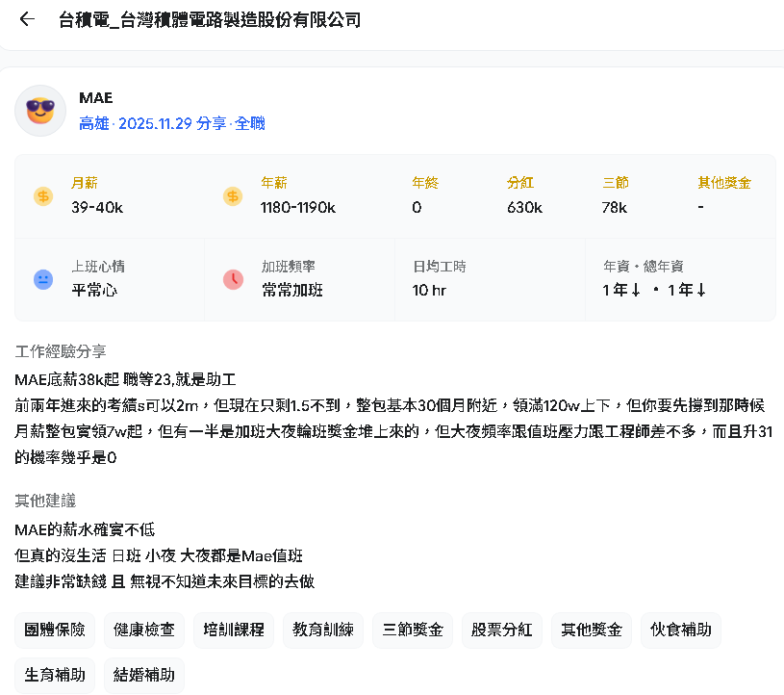Select the 團體保險 benefit tag
Image resolution: width=784 pixels, height=695 pixels.
pos(55,630)
